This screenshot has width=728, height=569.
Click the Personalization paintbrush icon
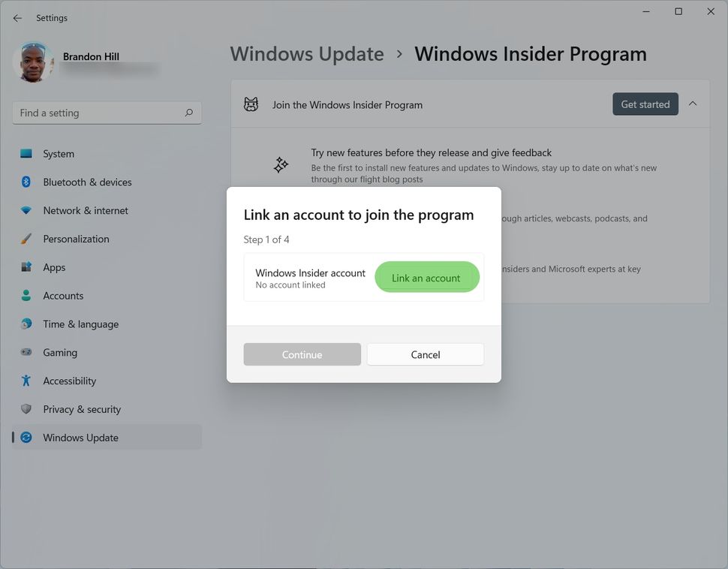[26, 239]
